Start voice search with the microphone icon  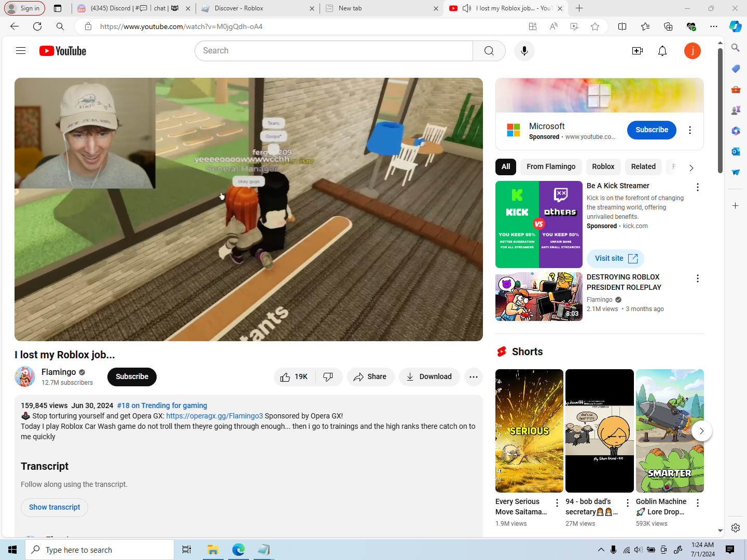coord(524,51)
